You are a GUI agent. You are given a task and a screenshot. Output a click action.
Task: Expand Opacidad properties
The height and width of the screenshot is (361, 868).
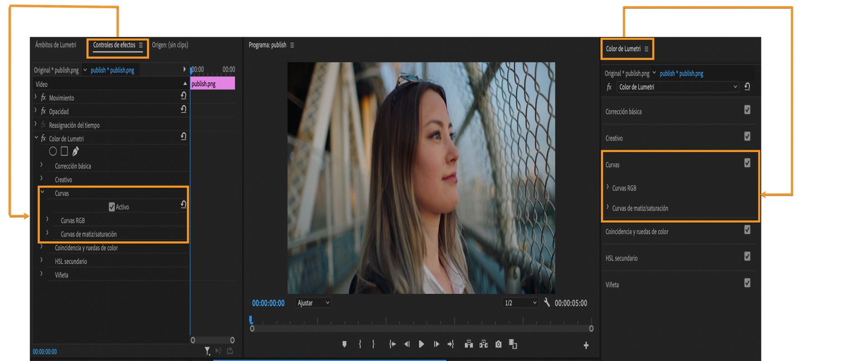36,111
